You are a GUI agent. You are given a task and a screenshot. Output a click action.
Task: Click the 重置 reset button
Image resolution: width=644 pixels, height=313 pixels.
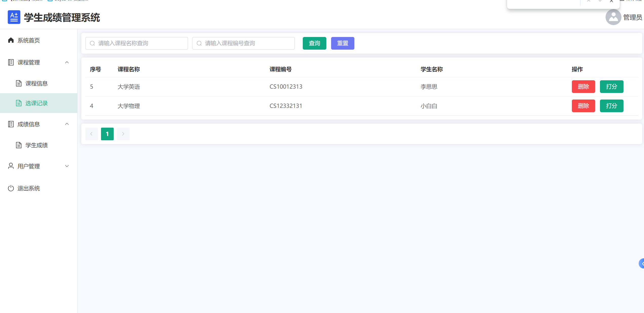(343, 43)
